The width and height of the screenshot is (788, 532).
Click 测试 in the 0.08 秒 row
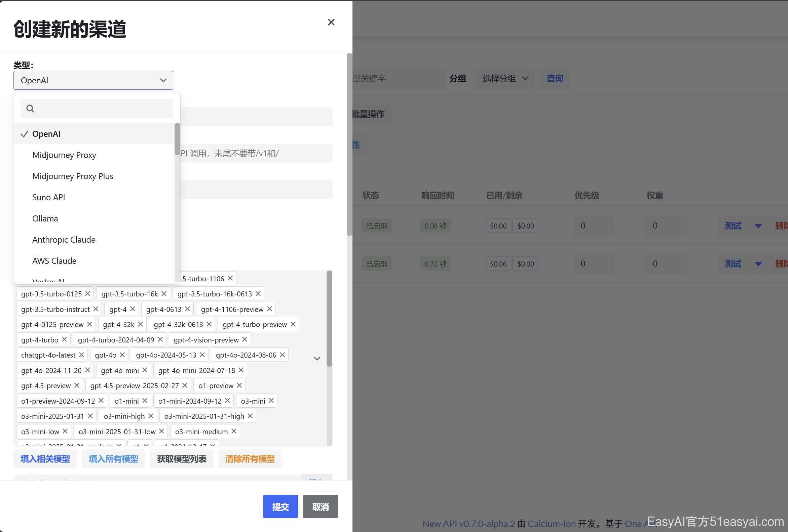click(x=733, y=226)
